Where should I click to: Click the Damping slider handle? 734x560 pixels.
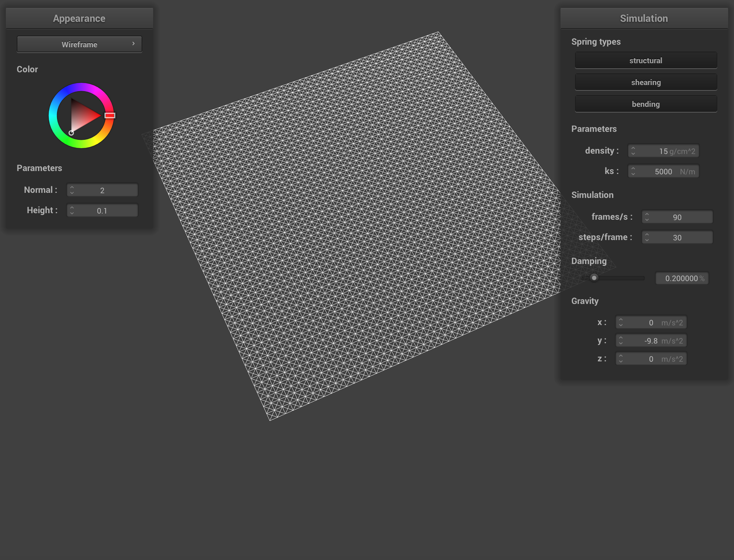pyautogui.click(x=594, y=278)
